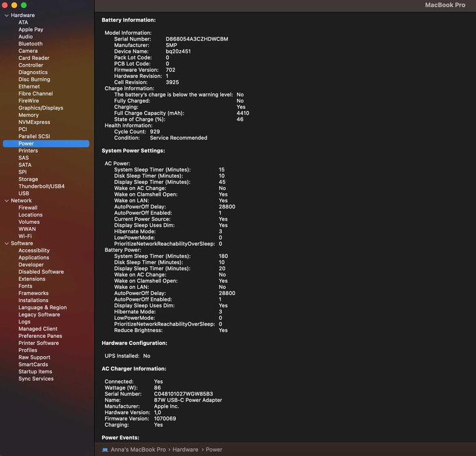Open Extensions under Software
476x456 pixels.
[31, 279]
